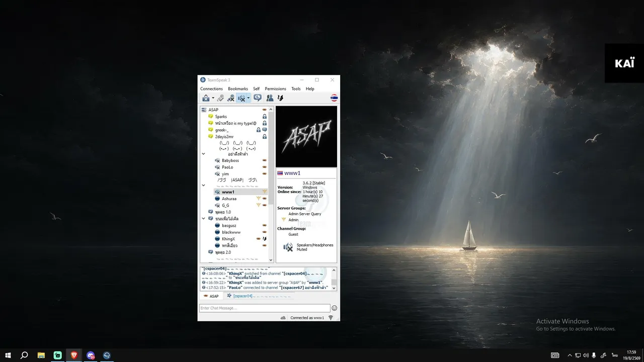Open the Tools menu
The width and height of the screenshot is (644, 362).
pos(296,89)
